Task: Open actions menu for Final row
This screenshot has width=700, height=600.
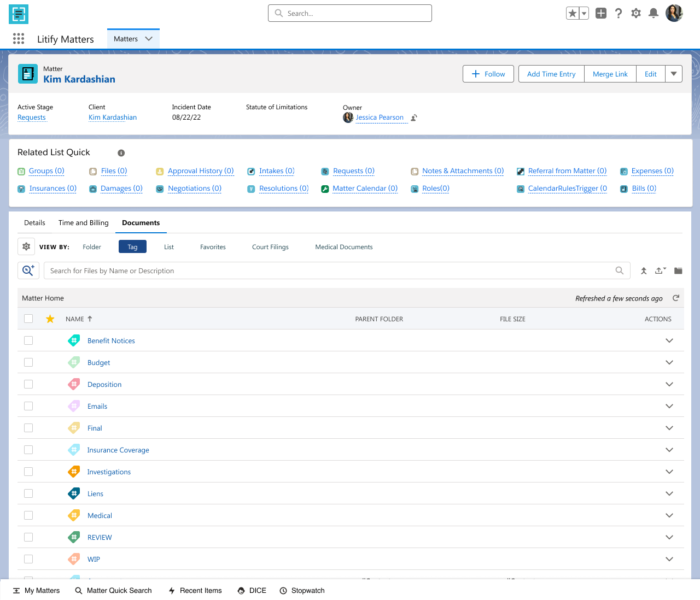Action: click(669, 428)
